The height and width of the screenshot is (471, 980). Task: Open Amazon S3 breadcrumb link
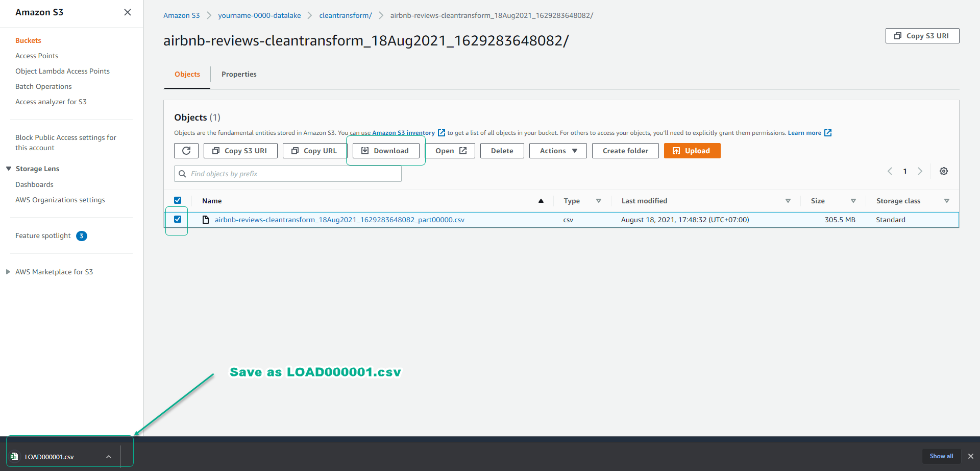[x=181, y=15]
